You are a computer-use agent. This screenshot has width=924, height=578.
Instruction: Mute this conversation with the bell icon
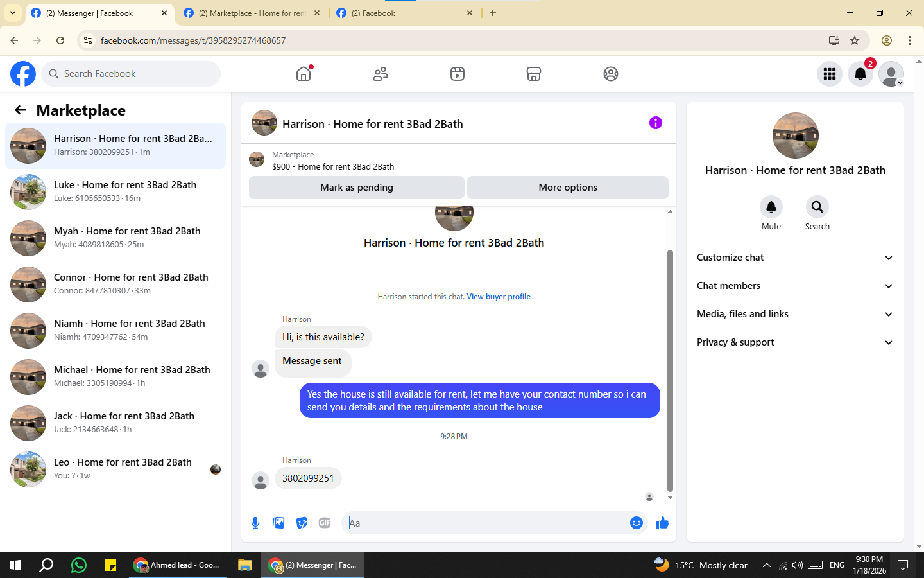771,207
